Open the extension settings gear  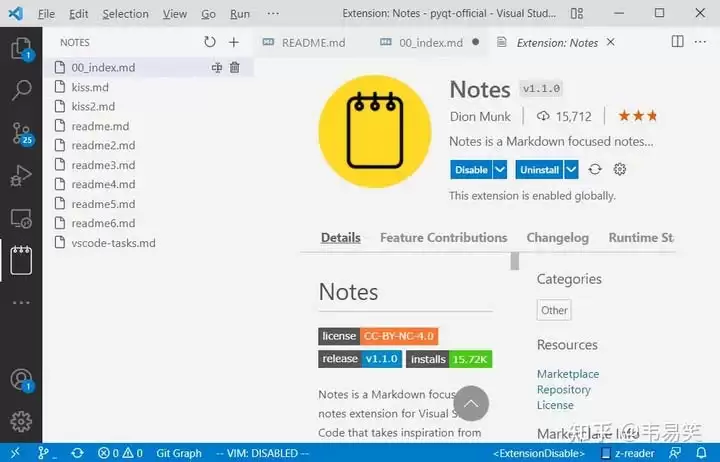pos(619,169)
